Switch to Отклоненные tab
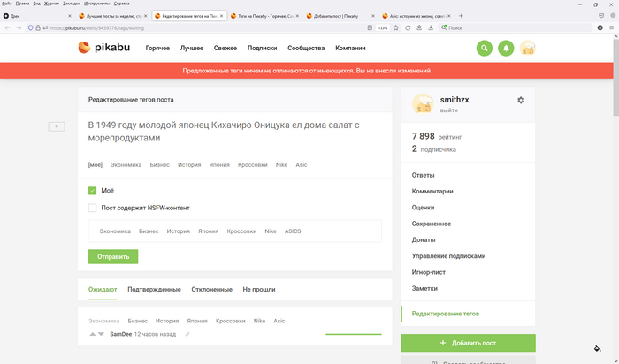 (211, 290)
